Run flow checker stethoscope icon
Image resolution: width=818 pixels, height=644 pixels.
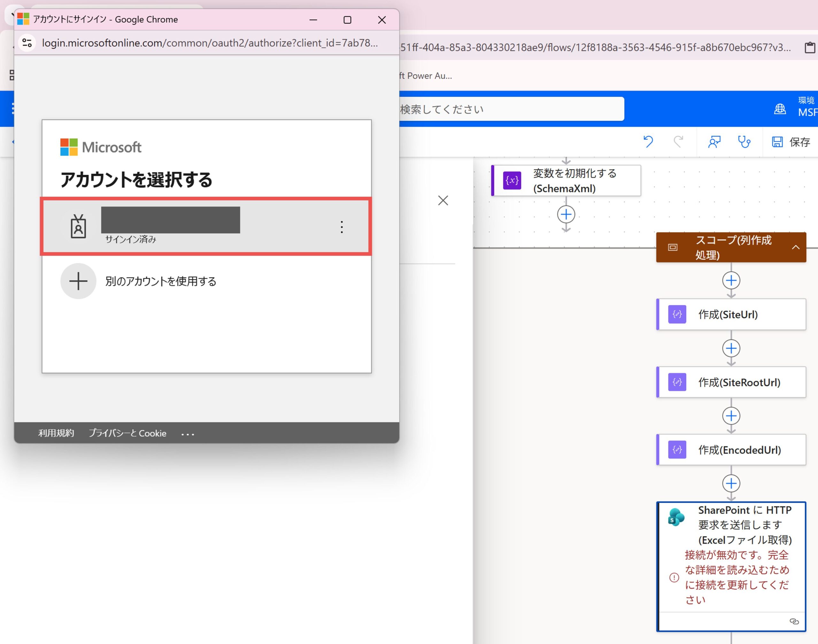(744, 142)
